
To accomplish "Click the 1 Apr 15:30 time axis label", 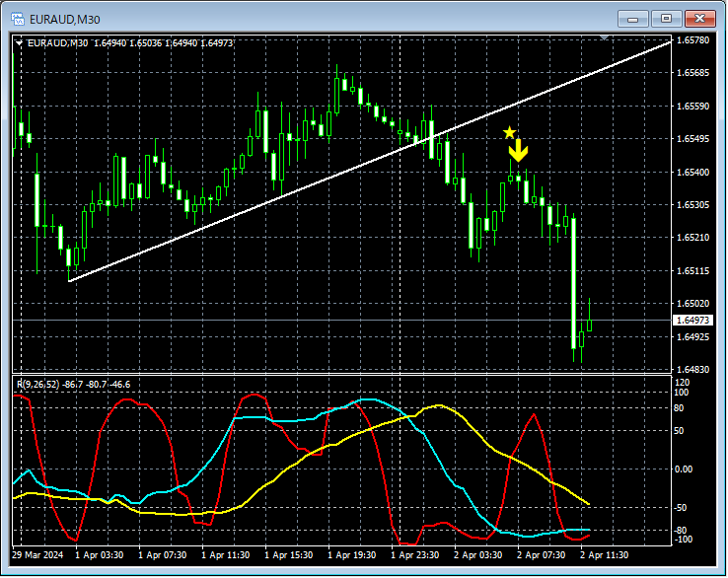I will click(288, 555).
